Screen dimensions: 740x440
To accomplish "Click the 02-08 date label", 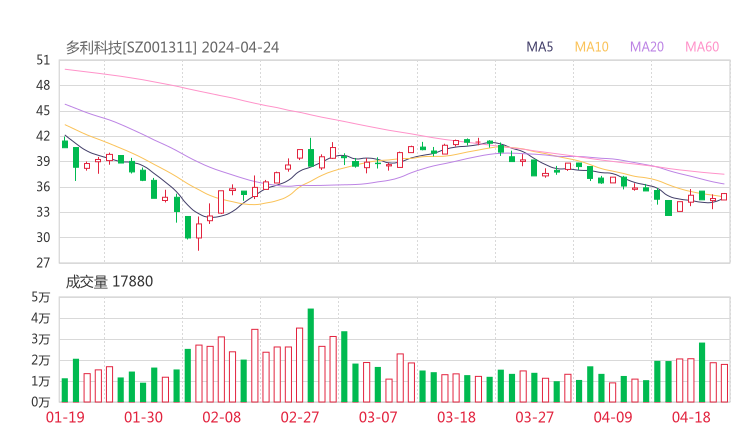I will click(222, 417).
